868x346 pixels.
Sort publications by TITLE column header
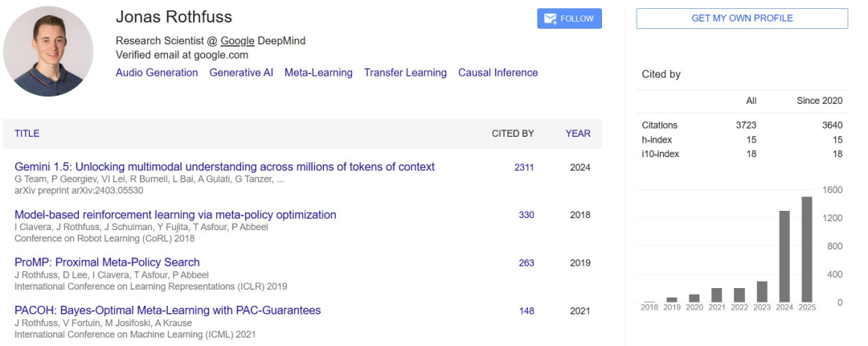pos(27,134)
